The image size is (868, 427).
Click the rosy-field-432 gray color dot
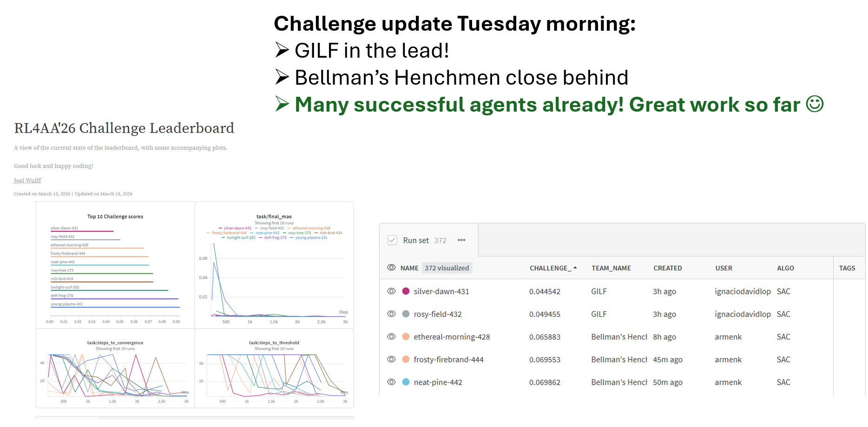click(x=406, y=314)
